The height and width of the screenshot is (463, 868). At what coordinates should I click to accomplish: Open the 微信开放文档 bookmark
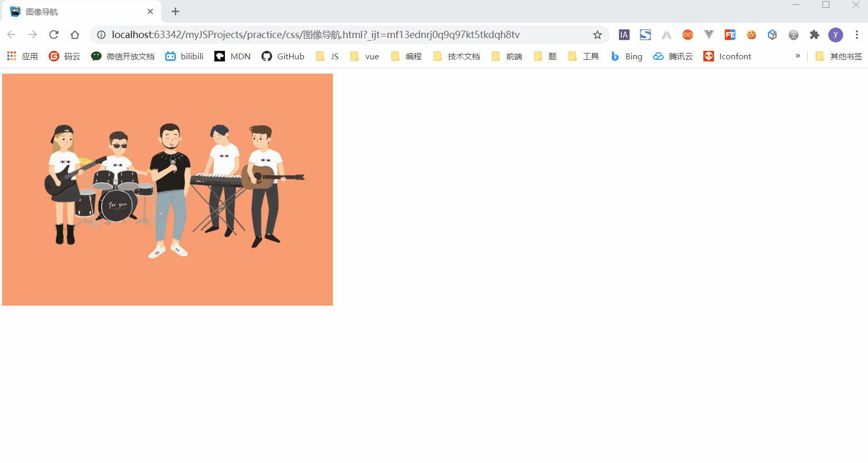(123, 56)
